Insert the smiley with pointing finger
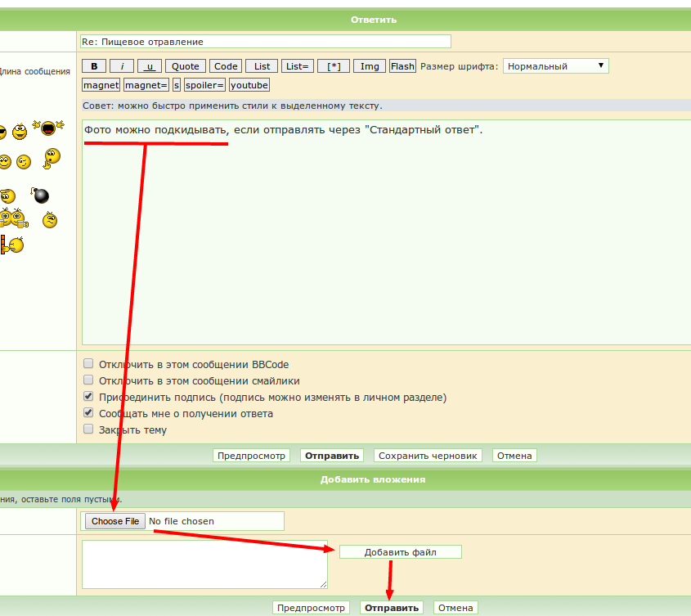 (x=52, y=156)
